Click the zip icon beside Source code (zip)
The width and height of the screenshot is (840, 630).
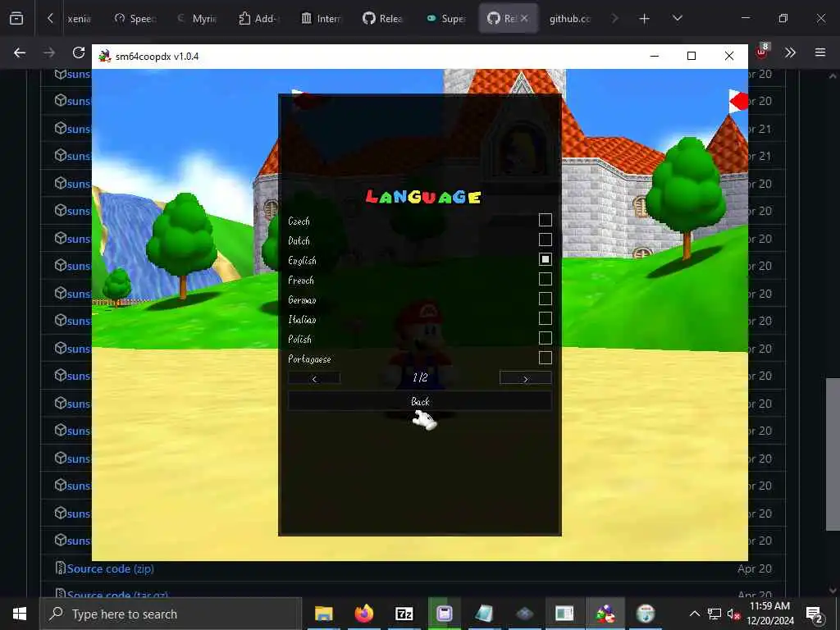(x=61, y=568)
